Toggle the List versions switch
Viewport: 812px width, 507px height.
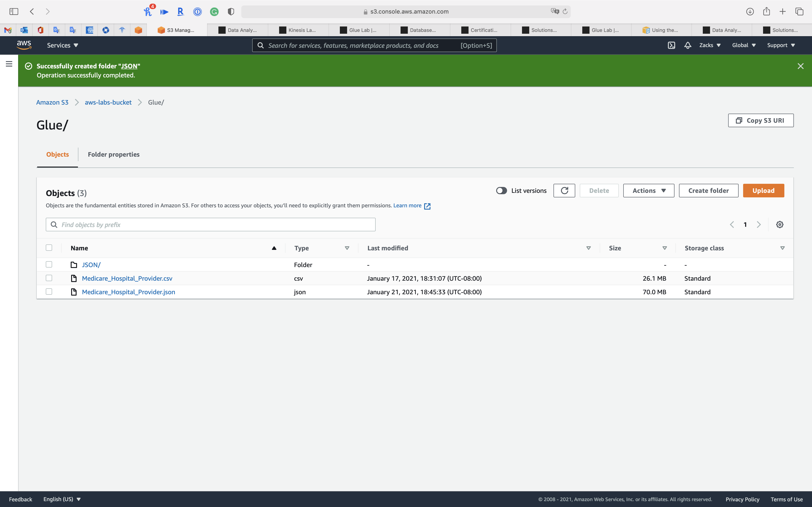click(501, 190)
